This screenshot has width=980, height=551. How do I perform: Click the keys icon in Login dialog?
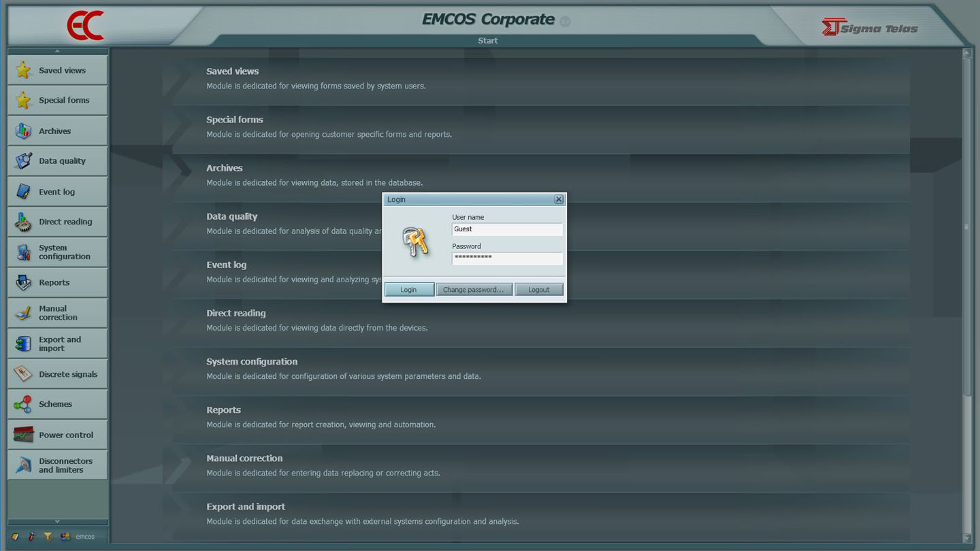click(416, 242)
